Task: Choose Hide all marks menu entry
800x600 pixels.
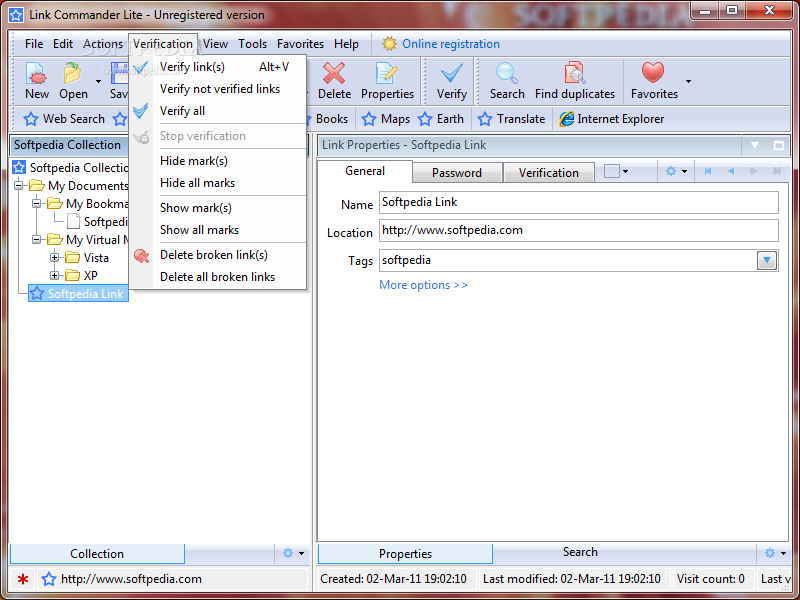Action: (x=218, y=183)
